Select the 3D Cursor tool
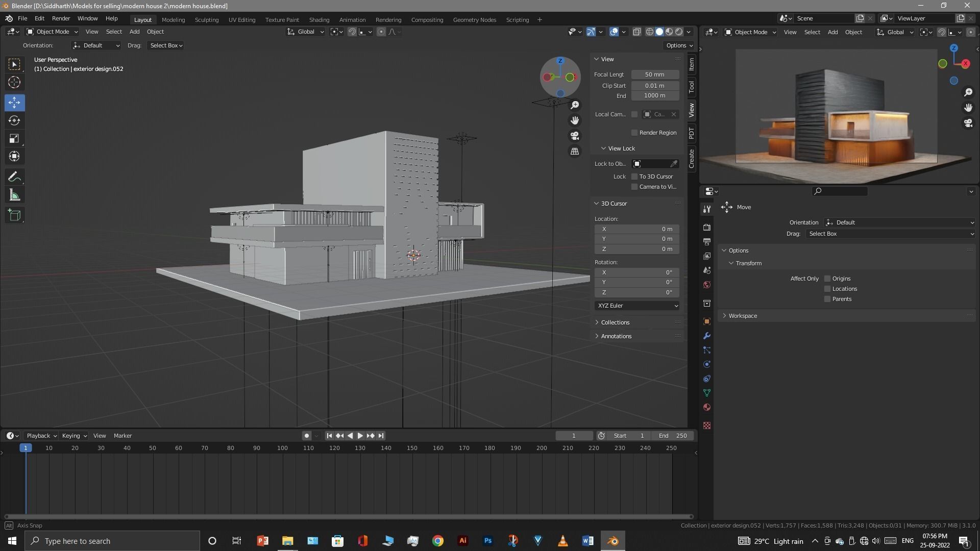Screen dimensions: 980x551 coord(14,82)
